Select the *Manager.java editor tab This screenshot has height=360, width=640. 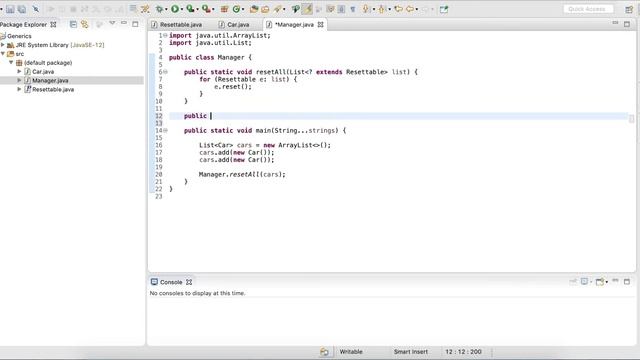[x=294, y=24]
